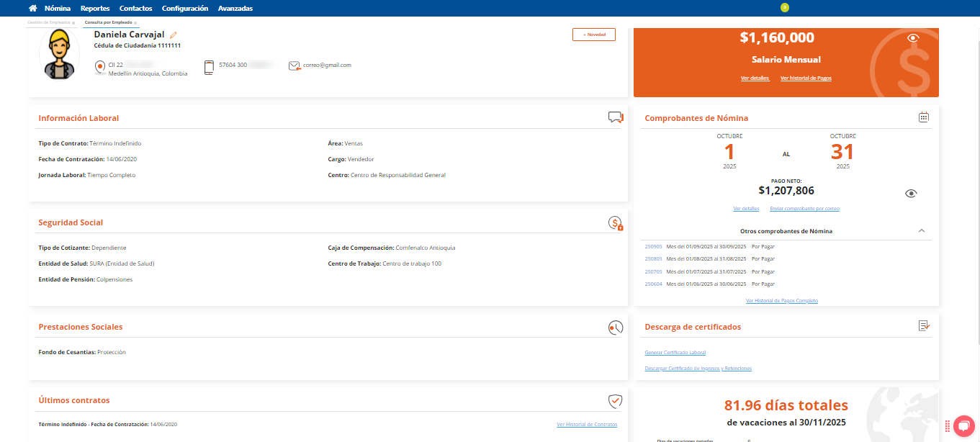This screenshot has height=442, width=980.
Task: Click the home icon in top bar
Action: [32, 9]
